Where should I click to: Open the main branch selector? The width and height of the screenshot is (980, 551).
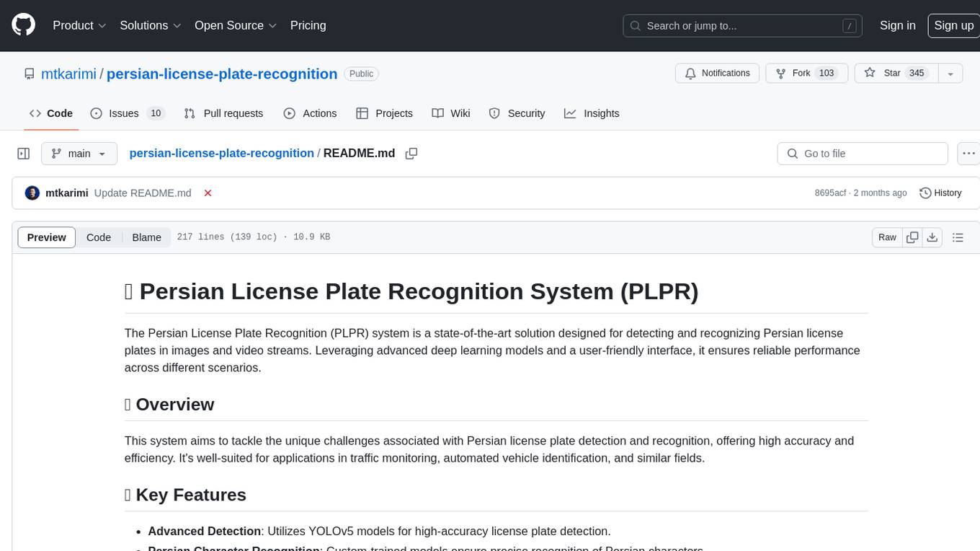pos(79,154)
